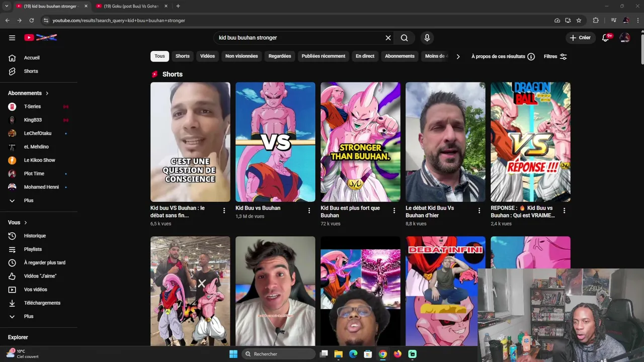The width and height of the screenshot is (644, 362).
Task: Open options for Kid Buu est plus fort
Action: point(394,211)
